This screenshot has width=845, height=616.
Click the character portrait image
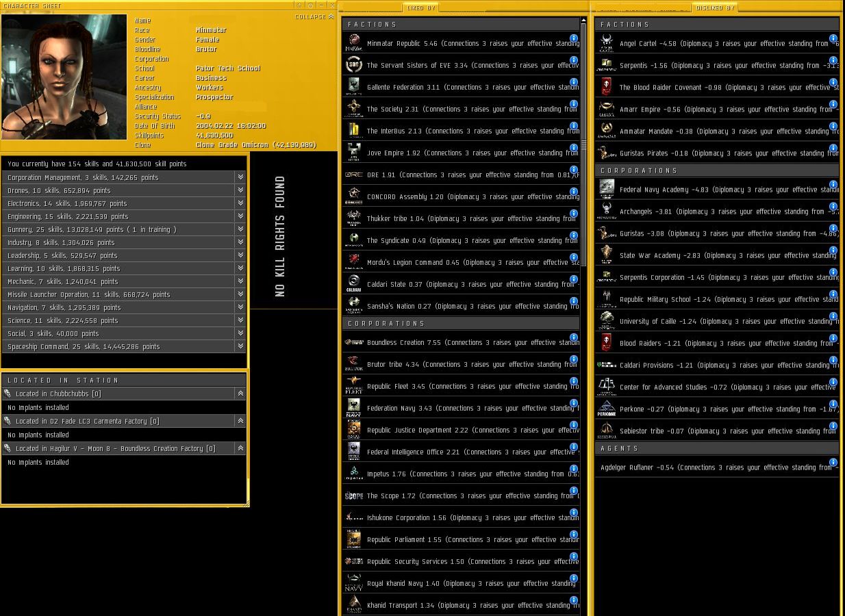coord(64,77)
